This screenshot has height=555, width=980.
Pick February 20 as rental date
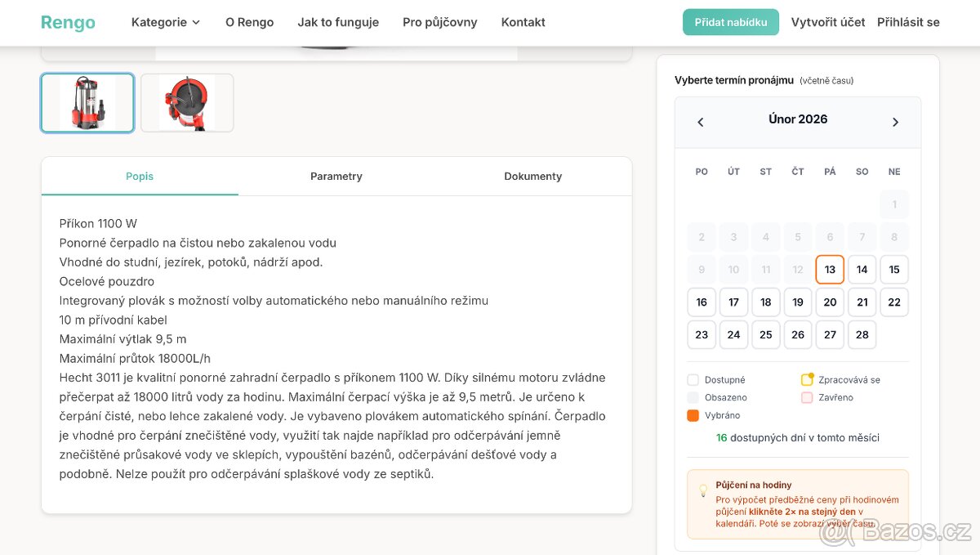[x=830, y=302]
